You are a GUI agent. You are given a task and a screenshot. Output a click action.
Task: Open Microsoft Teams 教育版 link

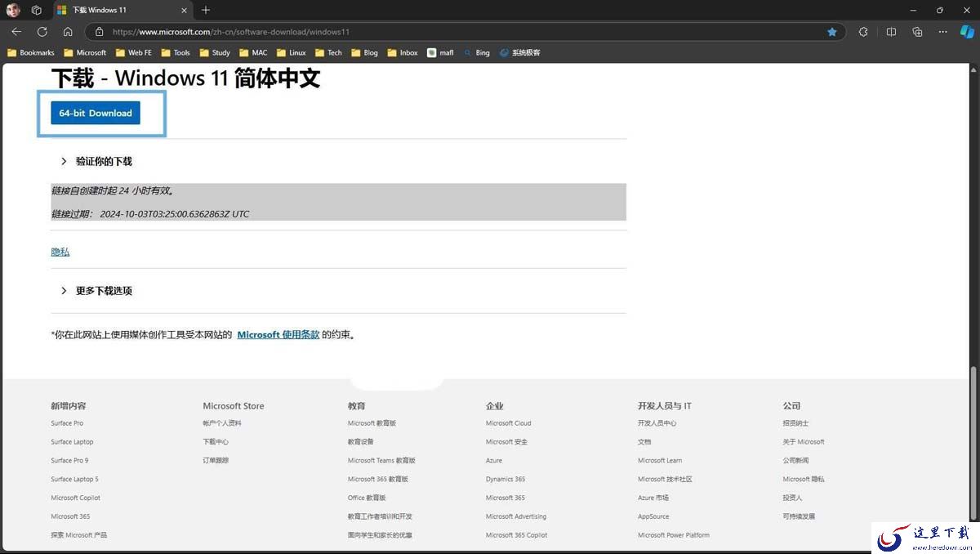tap(381, 461)
